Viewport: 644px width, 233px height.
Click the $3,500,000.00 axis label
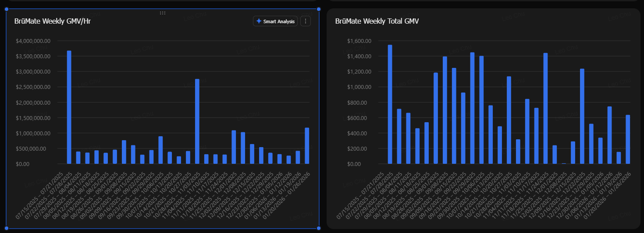tap(33, 56)
